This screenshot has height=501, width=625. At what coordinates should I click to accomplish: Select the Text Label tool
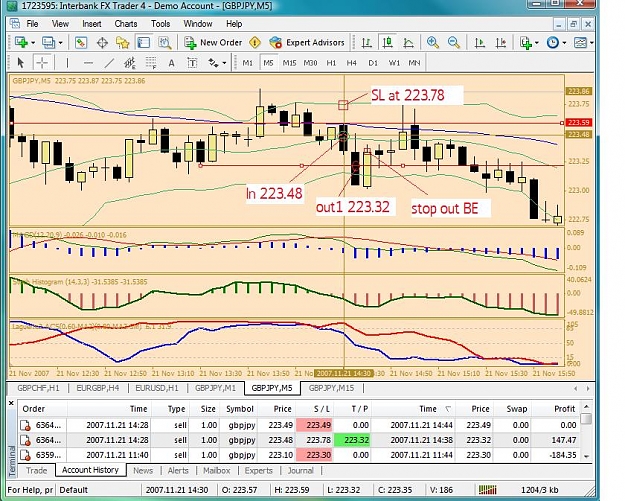(x=192, y=63)
